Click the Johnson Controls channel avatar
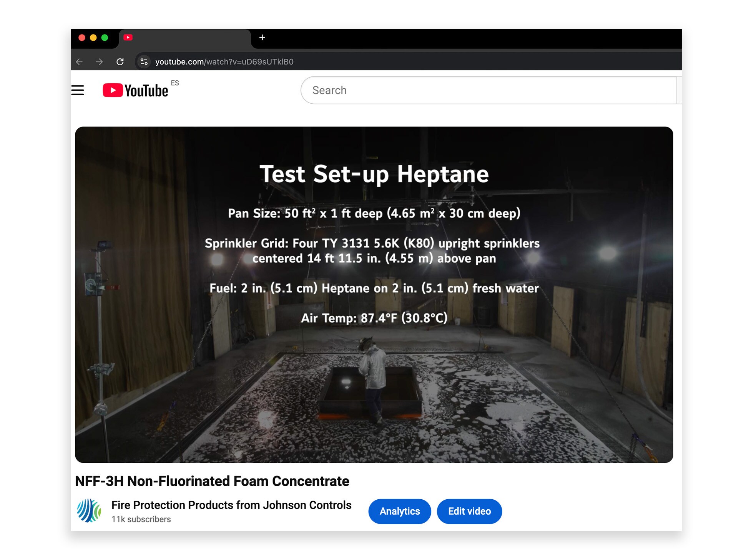Image resolution: width=751 pixels, height=560 pixels. [x=89, y=511]
